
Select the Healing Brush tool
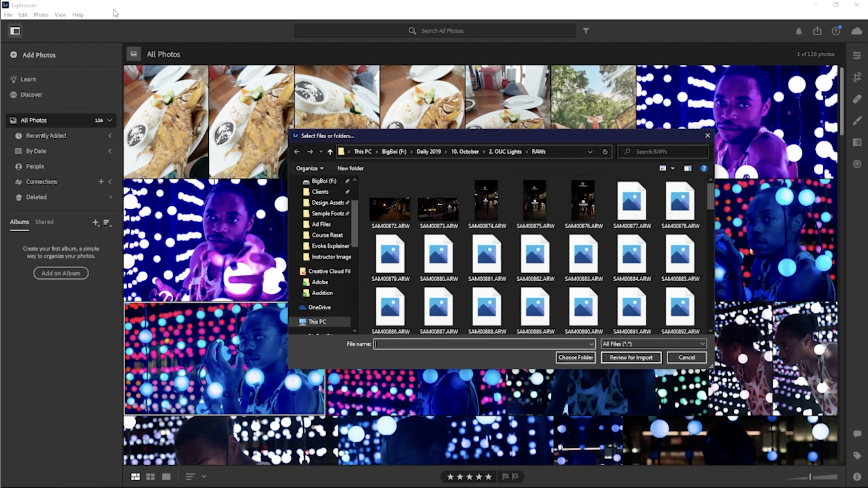pyautogui.click(x=857, y=99)
